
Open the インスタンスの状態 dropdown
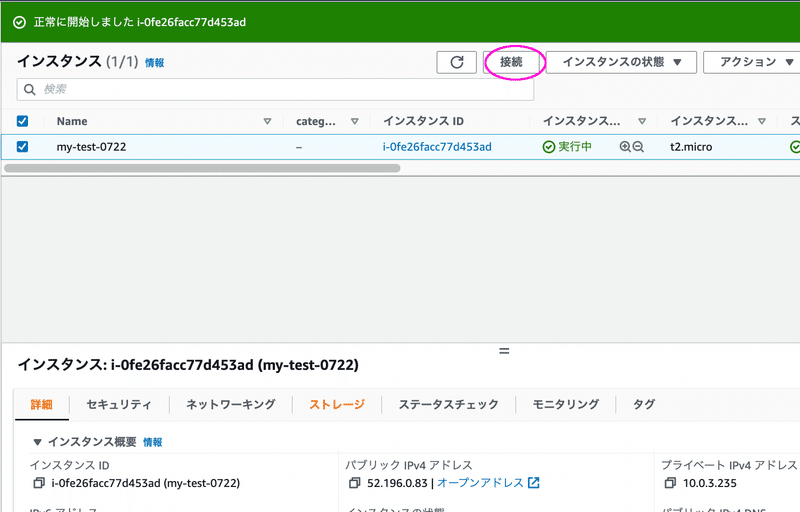tap(621, 62)
